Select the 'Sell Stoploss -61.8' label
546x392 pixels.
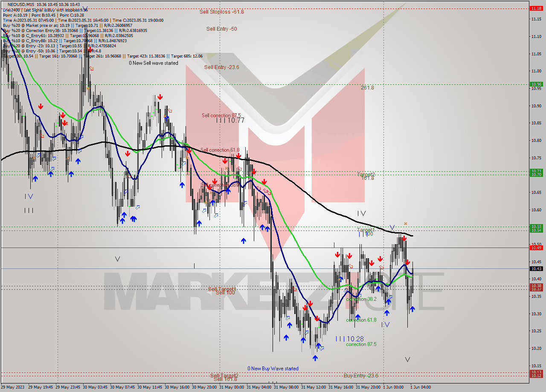[x=222, y=12]
